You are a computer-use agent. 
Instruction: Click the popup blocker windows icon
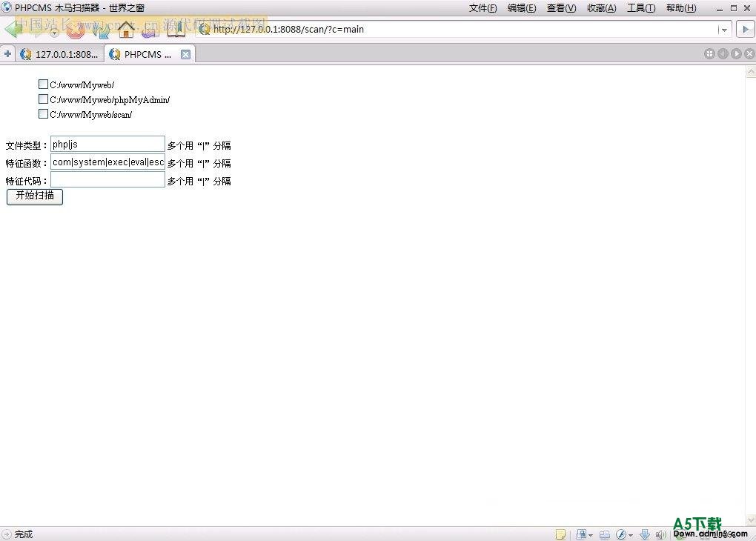pyautogui.click(x=605, y=534)
